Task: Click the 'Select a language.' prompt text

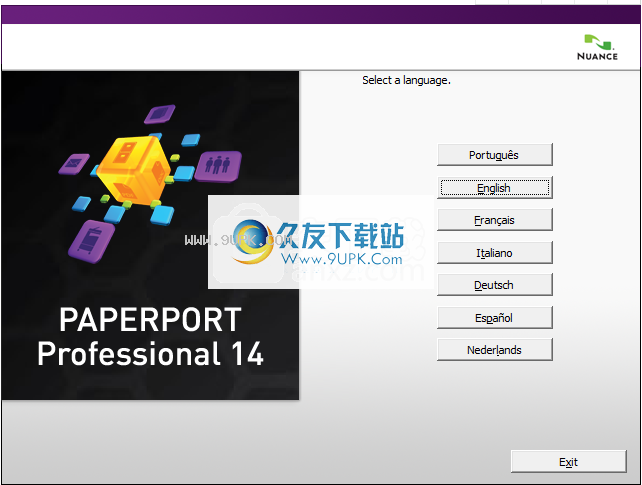Action: pos(406,80)
